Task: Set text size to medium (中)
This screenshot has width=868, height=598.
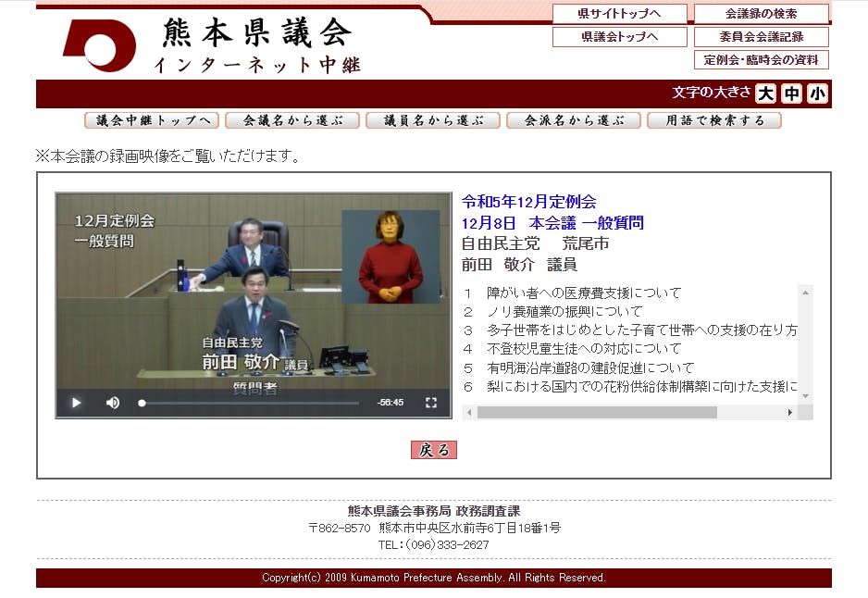Action: 791,93
